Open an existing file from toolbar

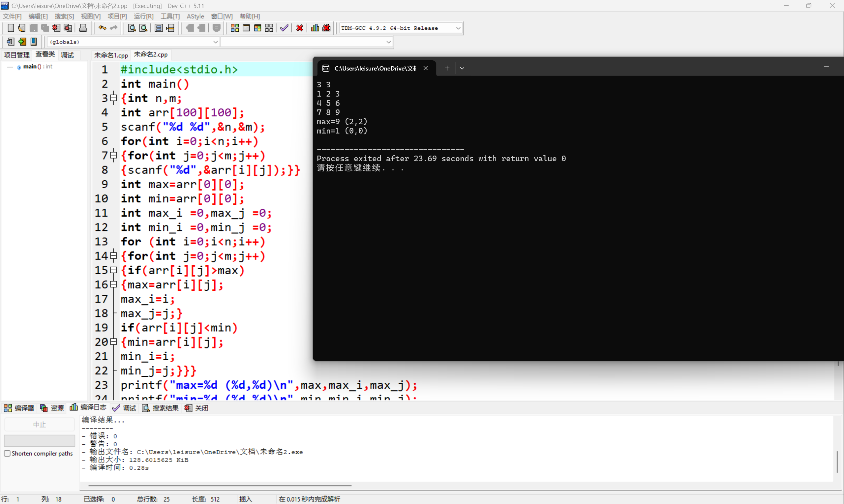22,28
